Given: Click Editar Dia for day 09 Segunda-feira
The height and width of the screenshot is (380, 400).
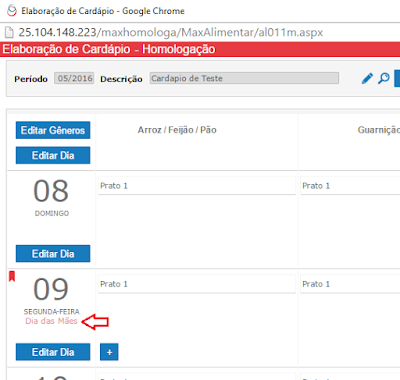Looking at the screenshot, I should coord(53,352).
